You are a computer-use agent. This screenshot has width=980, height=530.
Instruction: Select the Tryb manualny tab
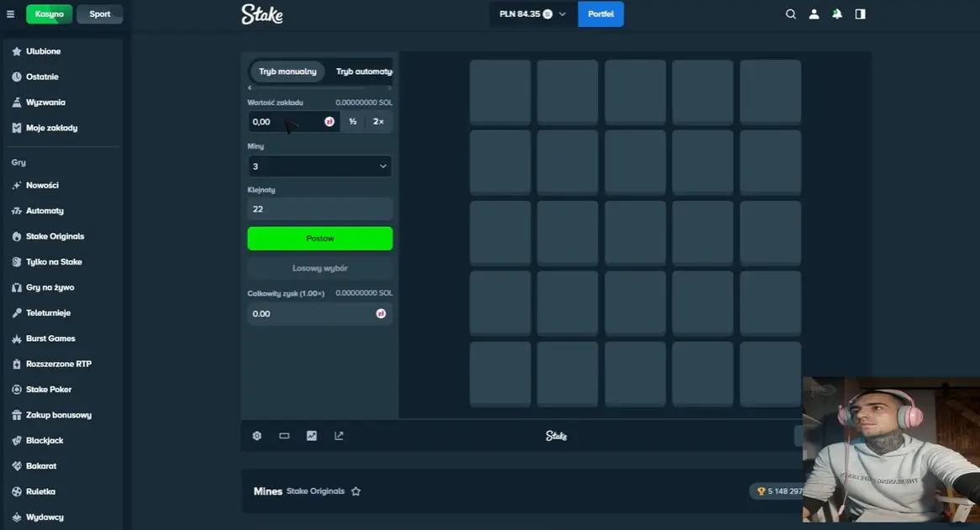[x=287, y=71]
